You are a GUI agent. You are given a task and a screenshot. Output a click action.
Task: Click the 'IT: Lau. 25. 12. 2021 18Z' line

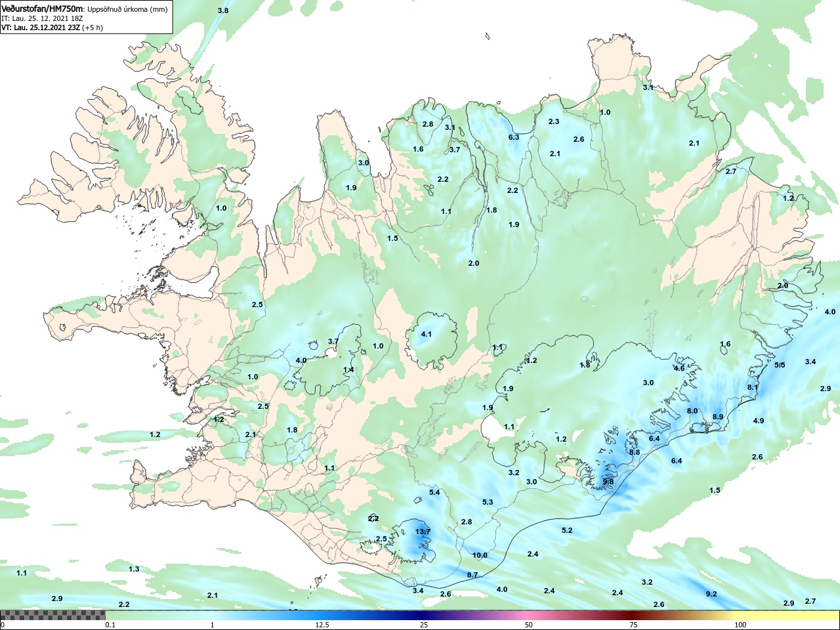click(x=43, y=18)
